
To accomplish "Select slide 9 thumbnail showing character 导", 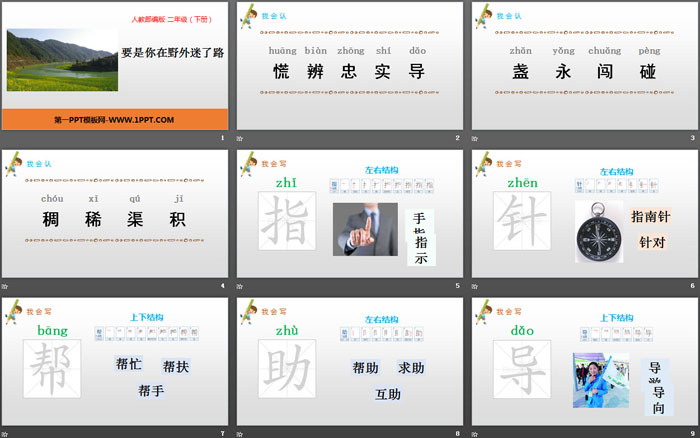I will click(x=585, y=362).
